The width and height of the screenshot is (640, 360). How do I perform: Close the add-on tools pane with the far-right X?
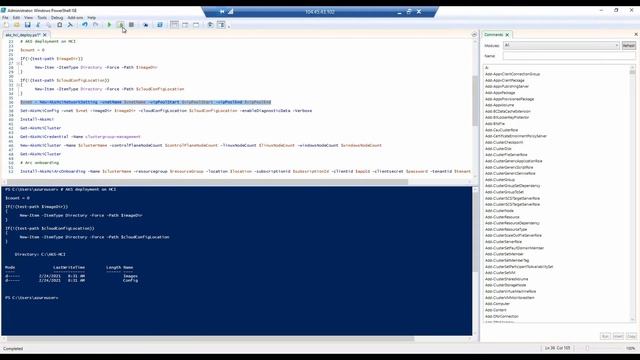click(636, 35)
